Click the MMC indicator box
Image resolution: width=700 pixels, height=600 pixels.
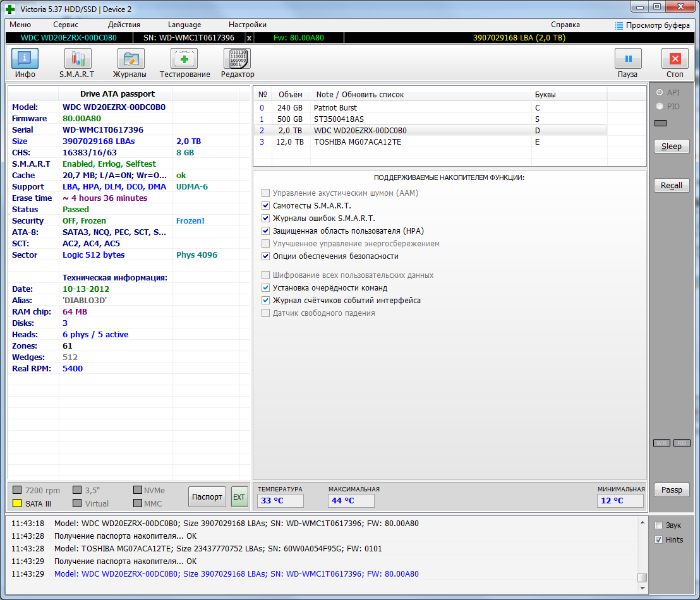138,503
